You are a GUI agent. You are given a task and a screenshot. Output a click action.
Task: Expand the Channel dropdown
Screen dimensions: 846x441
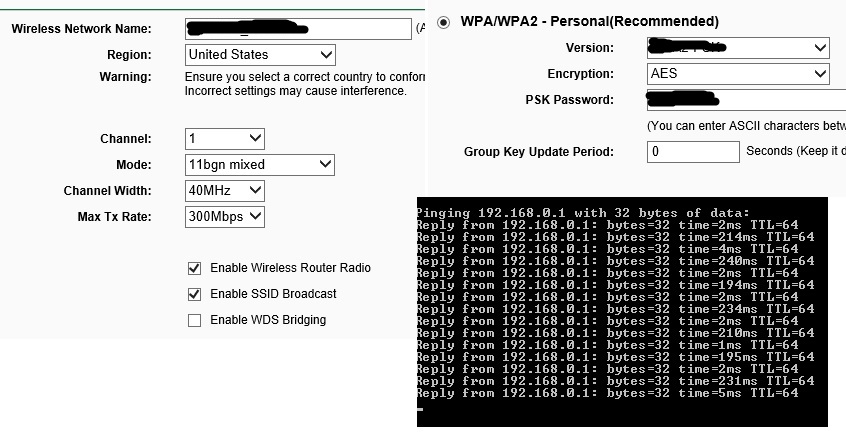point(224,139)
